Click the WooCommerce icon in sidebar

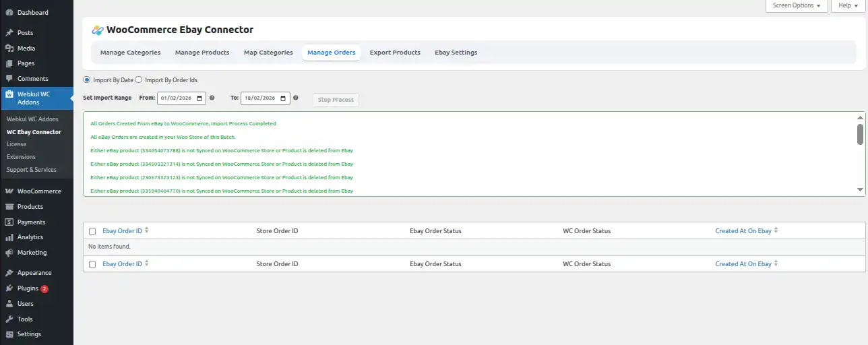(x=9, y=191)
